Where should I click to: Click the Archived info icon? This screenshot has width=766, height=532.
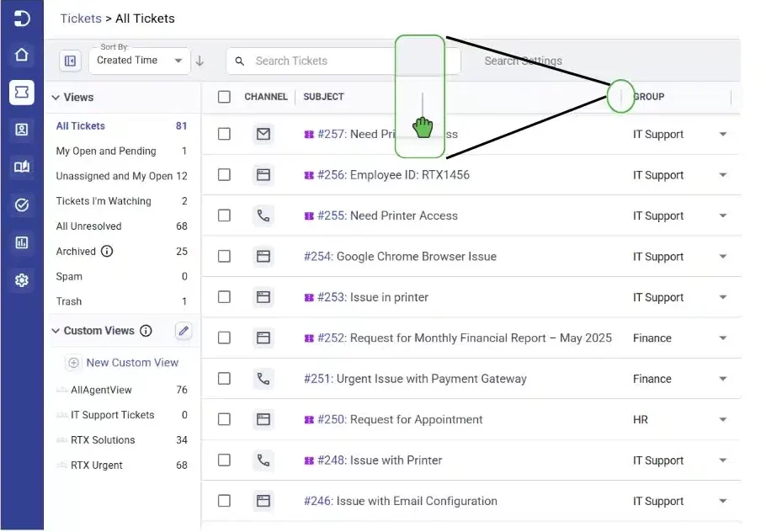107,251
